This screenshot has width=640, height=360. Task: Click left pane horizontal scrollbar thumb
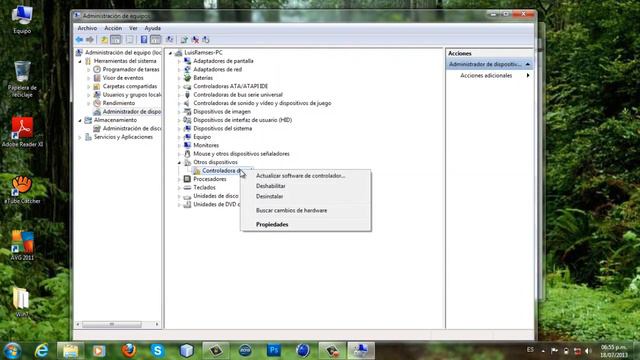[x=111, y=324]
